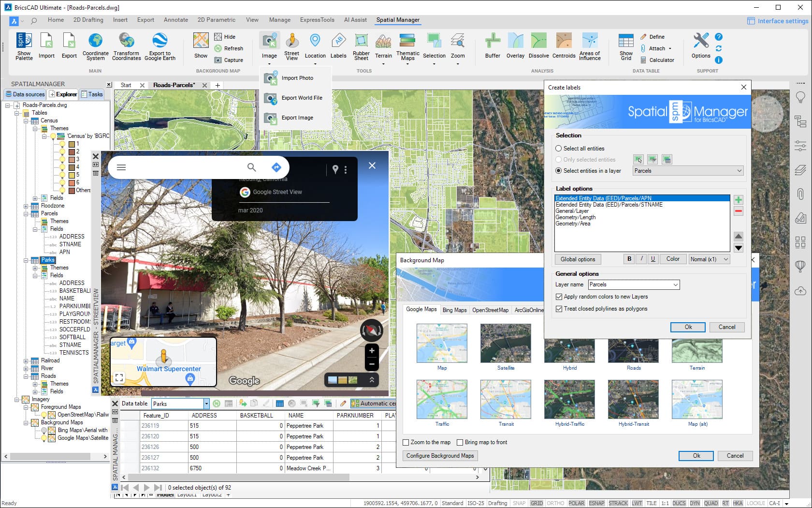Run the Centroids analysis tool

click(564, 46)
